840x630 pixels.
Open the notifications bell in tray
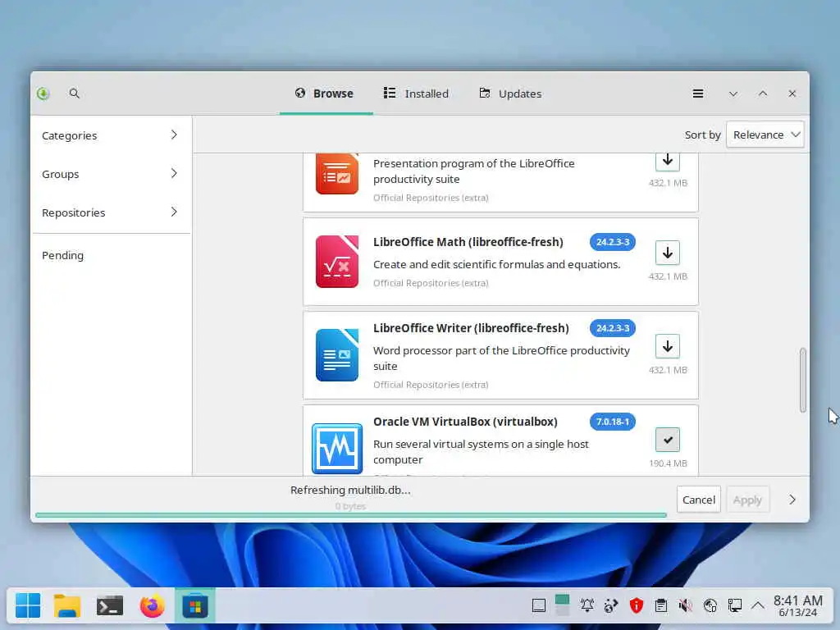587,606
